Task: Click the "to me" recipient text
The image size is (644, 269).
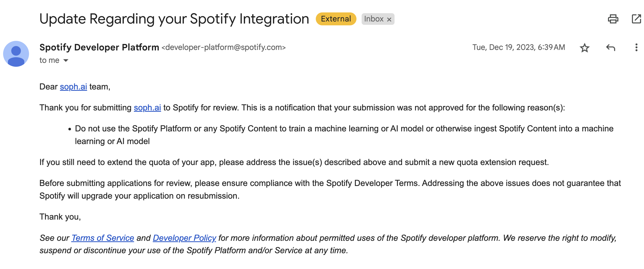Action: 49,60
